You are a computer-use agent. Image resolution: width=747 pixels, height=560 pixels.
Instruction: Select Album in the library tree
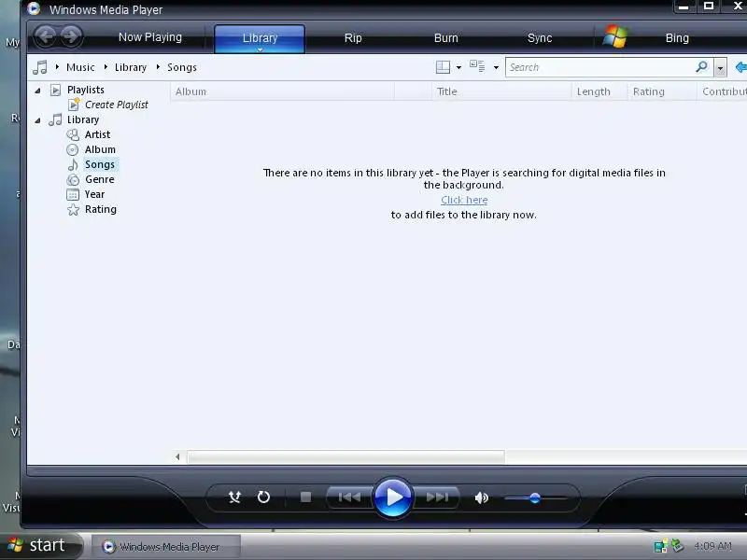pos(100,149)
